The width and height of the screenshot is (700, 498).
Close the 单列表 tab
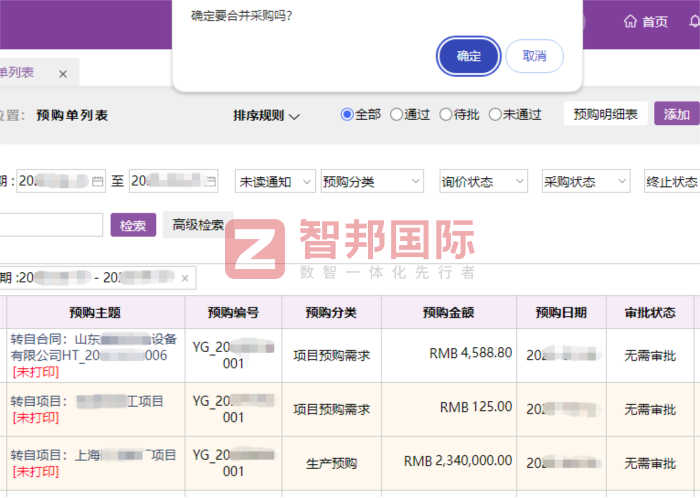[63, 74]
